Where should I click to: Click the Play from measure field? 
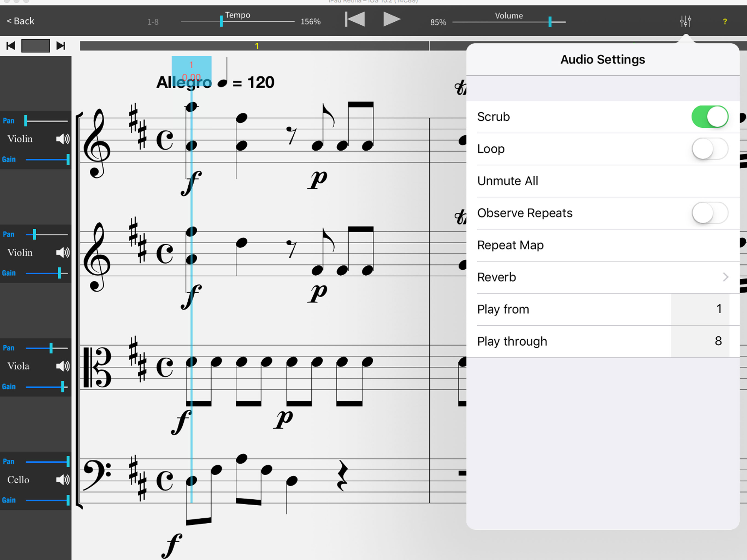700,309
